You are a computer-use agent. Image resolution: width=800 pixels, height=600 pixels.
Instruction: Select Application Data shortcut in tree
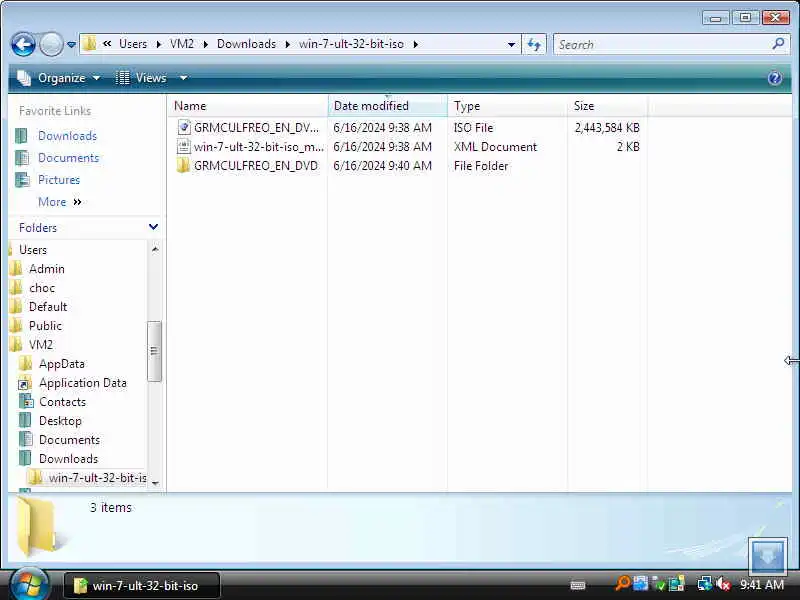click(x=83, y=383)
